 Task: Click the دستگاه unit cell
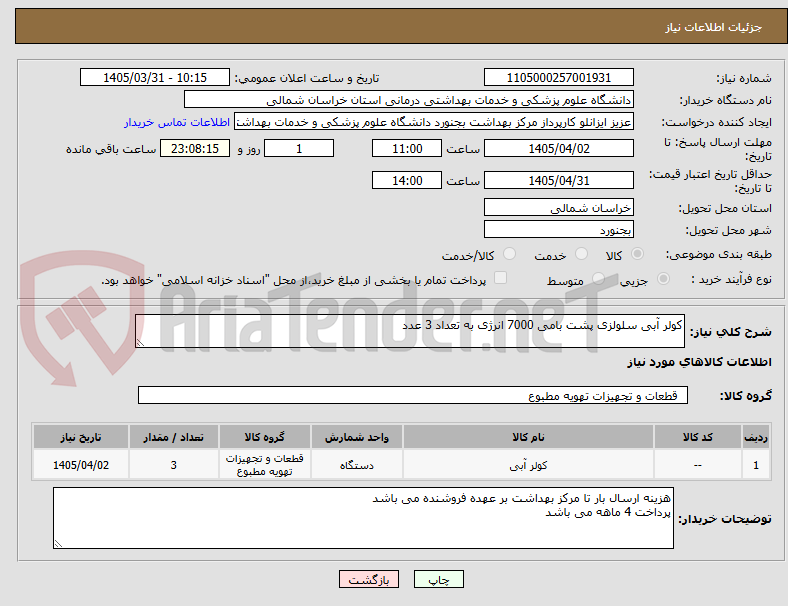coord(357,465)
